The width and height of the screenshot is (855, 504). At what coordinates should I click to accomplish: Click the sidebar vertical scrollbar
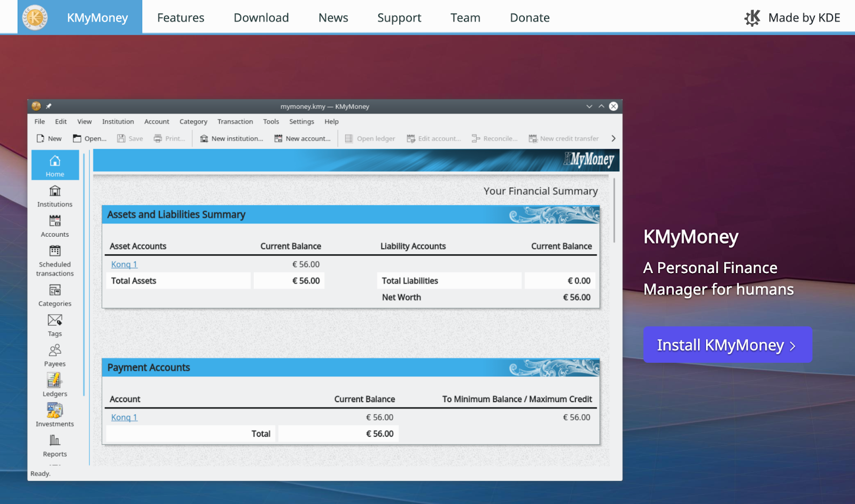(84, 274)
